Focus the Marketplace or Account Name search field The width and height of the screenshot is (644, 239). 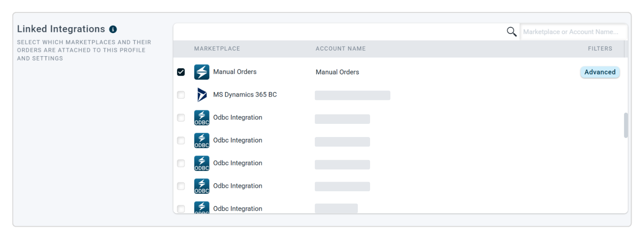coord(574,32)
